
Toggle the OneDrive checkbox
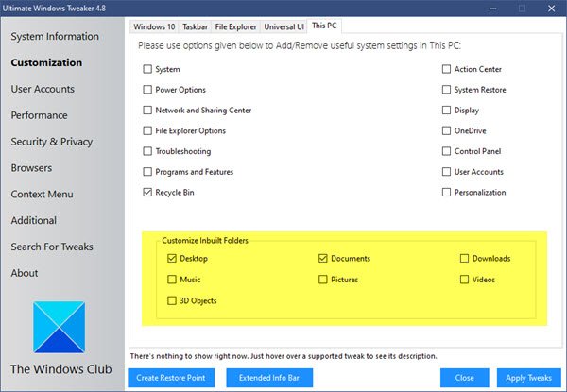click(x=446, y=130)
